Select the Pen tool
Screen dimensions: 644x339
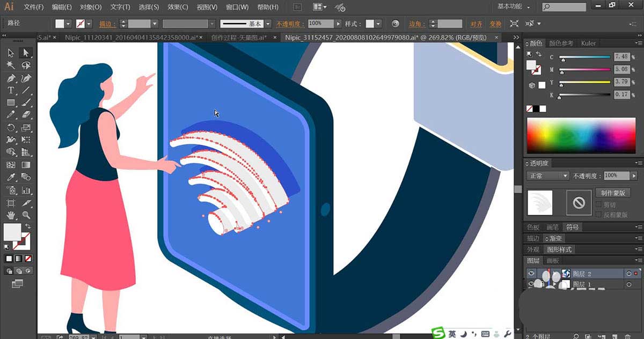click(11, 78)
